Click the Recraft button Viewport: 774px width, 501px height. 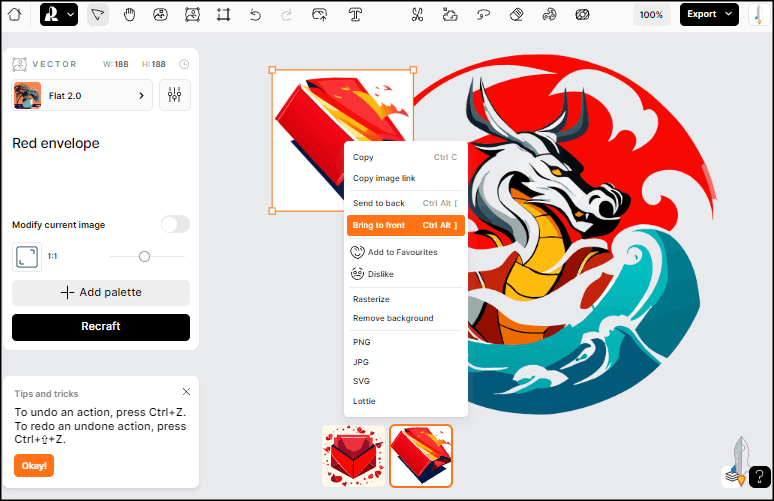tap(101, 327)
